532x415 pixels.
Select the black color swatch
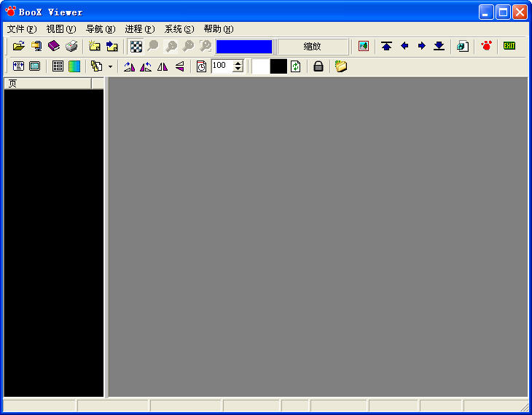[278, 66]
